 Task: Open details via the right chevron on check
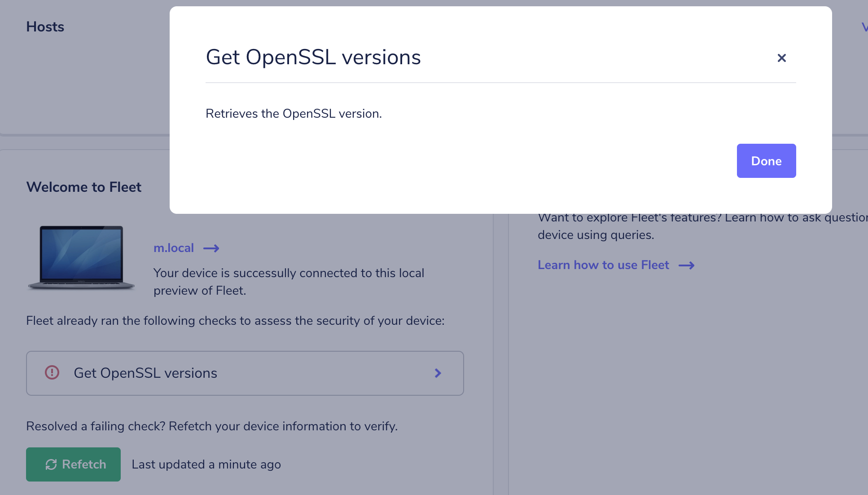(437, 373)
